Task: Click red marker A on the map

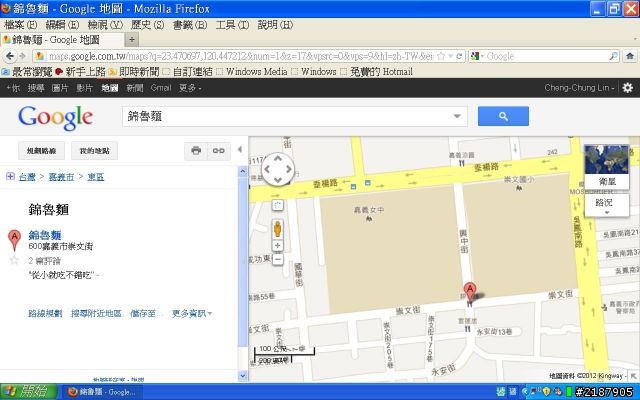Action: (x=470, y=293)
